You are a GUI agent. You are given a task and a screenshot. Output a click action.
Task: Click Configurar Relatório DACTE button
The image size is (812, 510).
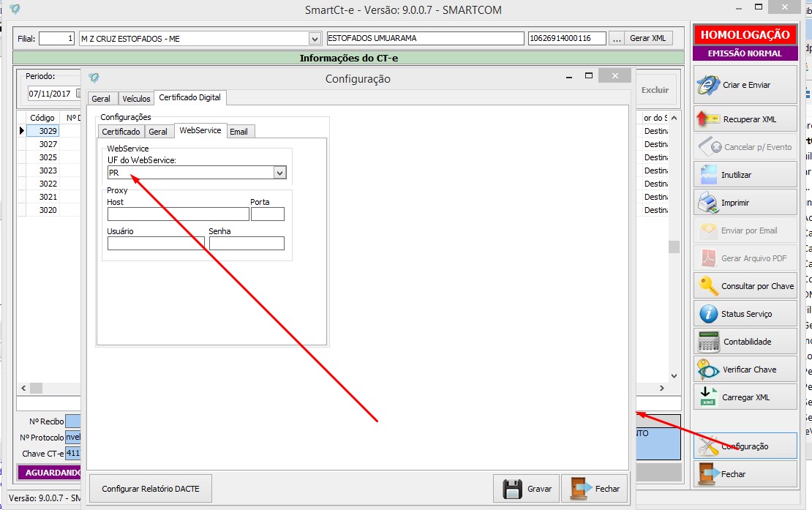pyautogui.click(x=151, y=489)
